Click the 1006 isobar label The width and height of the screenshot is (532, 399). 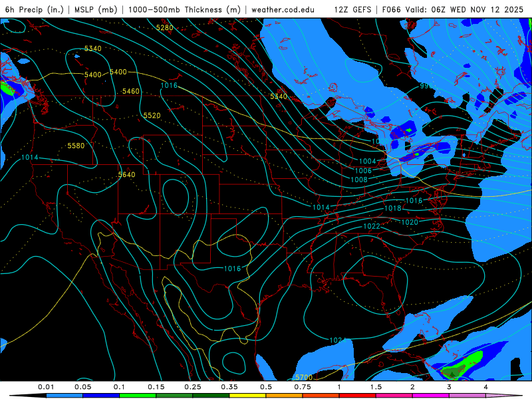(x=363, y=171)
